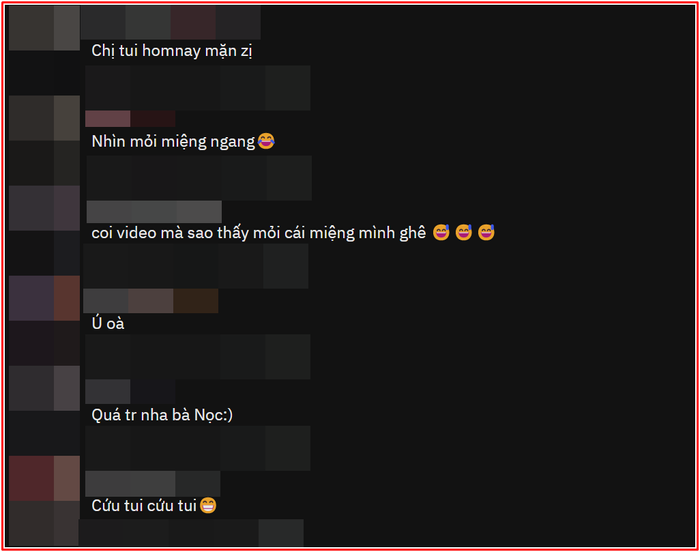
Task: Click the last sweat-smile emoji in the video comment
Action: (x=486, y=233)
